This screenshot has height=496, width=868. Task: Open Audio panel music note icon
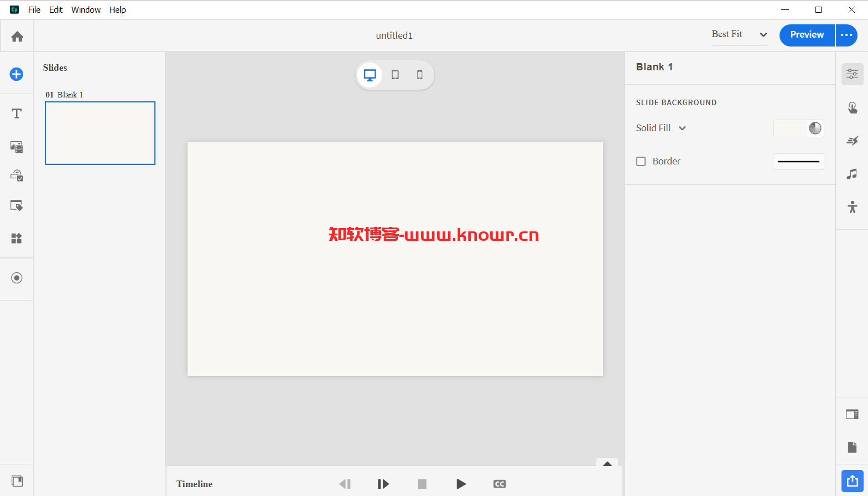[x=852, y=174]
